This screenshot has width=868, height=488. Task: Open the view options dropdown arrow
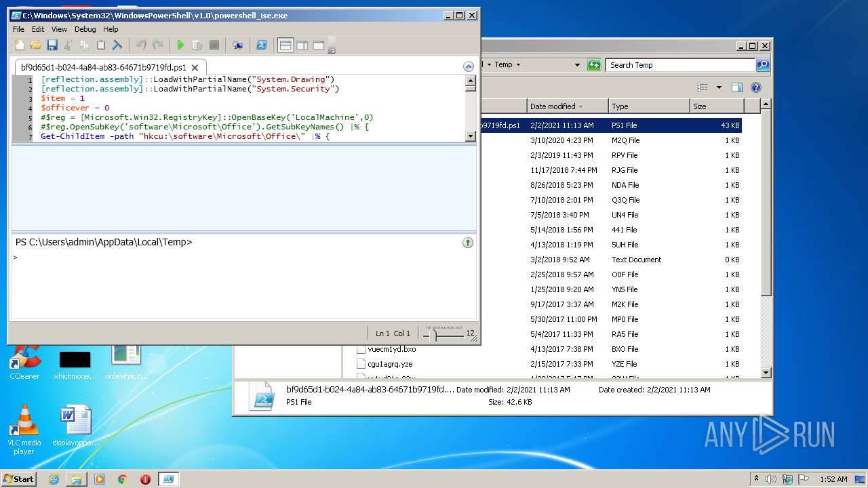click(x=719, y=87)
